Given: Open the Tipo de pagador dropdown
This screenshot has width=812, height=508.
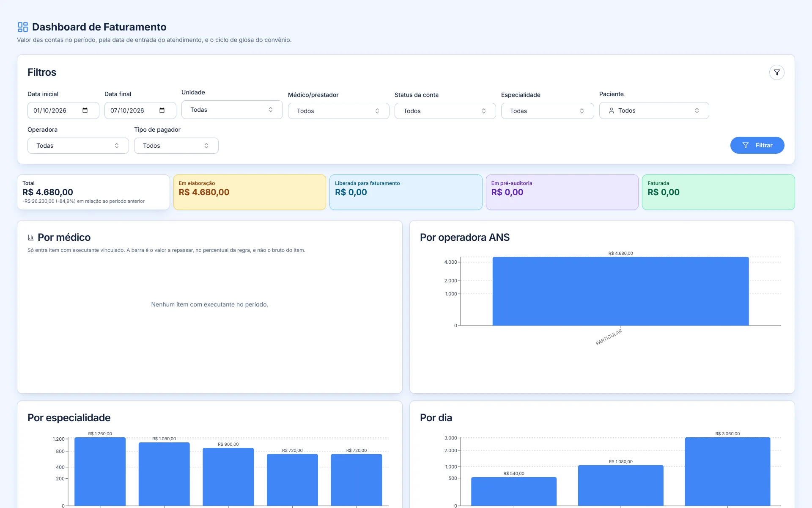Looking at the screenshot, I should click(x=176, y=146).
